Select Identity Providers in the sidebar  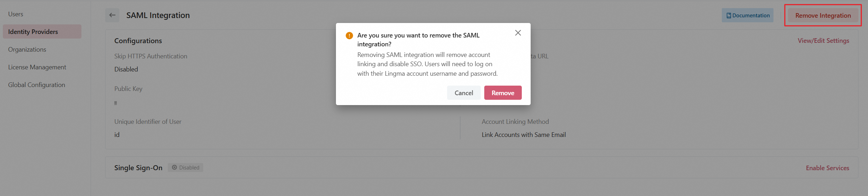(33, 32)
